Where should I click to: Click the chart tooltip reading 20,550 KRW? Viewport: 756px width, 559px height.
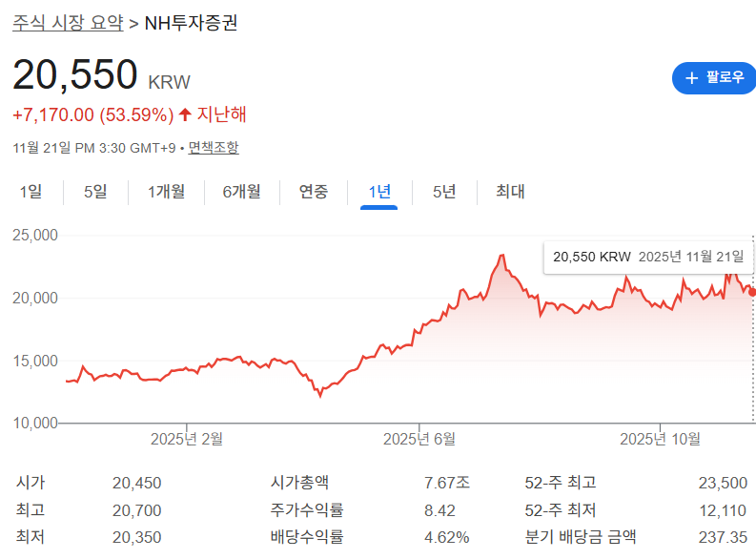coord(648,257)
